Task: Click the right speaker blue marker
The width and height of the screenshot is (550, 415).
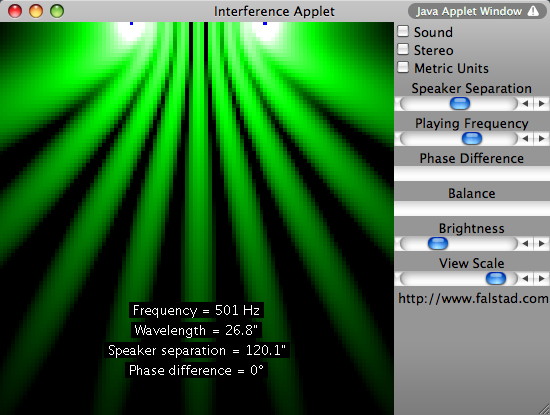Action: point(265,24)
